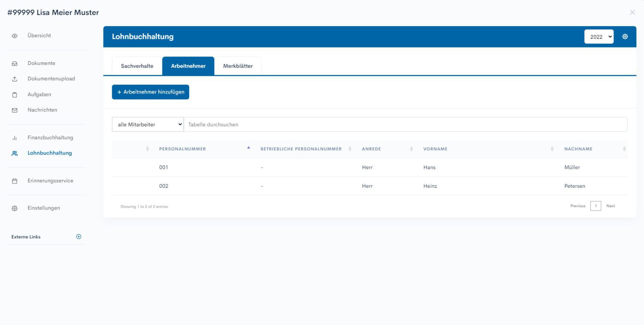Open settings gear in Lohnbuchhaltung header
Viewport: 644px width, 325px height.
625,37
